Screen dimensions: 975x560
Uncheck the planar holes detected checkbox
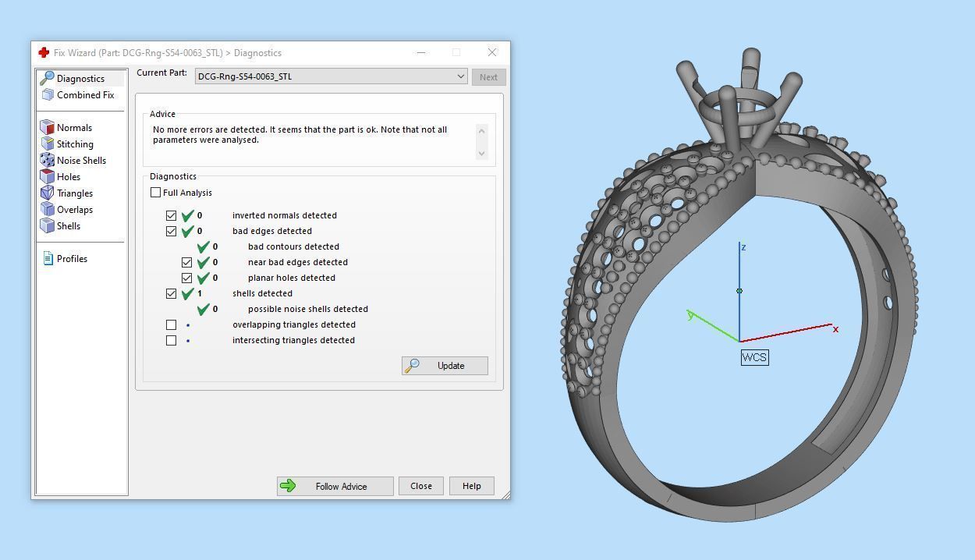186,278
